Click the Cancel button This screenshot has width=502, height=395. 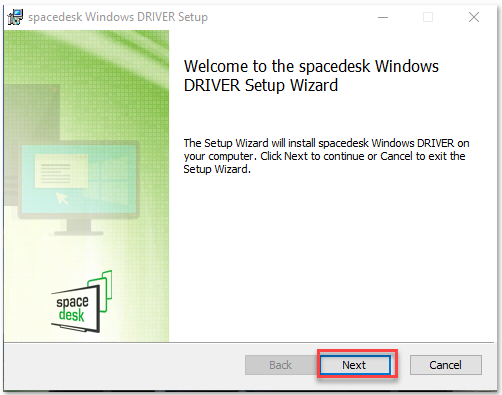(x=445, y=365)
